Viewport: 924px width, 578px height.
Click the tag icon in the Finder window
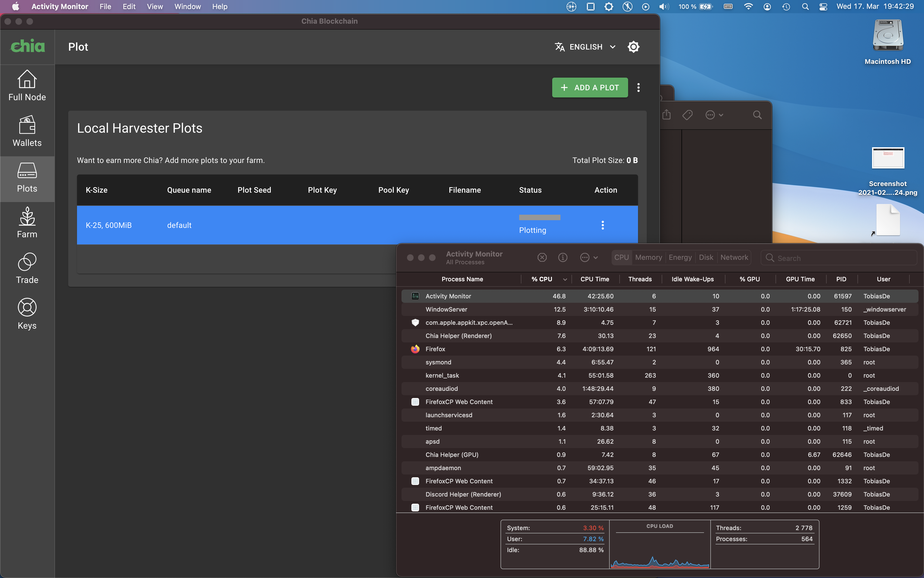pyautogui.click(x=687, y=115)
